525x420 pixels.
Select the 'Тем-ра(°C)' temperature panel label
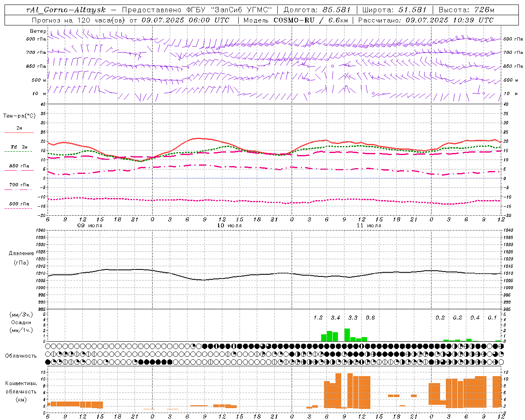point(19,116)
